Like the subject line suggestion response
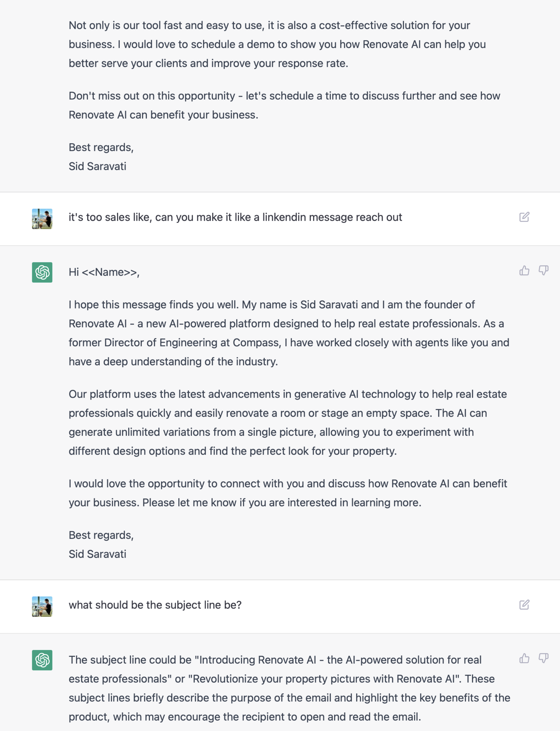The width and height of the screenshot is (560, 731). tap(524, 658)
